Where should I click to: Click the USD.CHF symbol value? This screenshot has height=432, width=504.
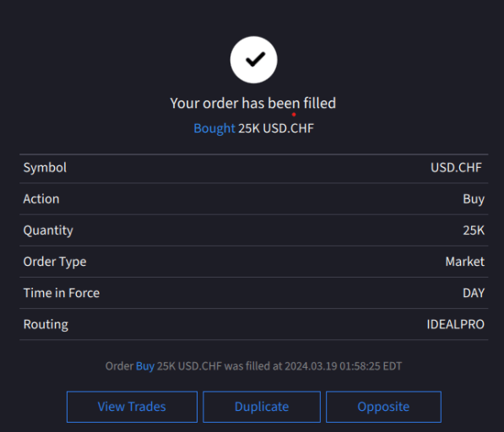tap(456, 168)
